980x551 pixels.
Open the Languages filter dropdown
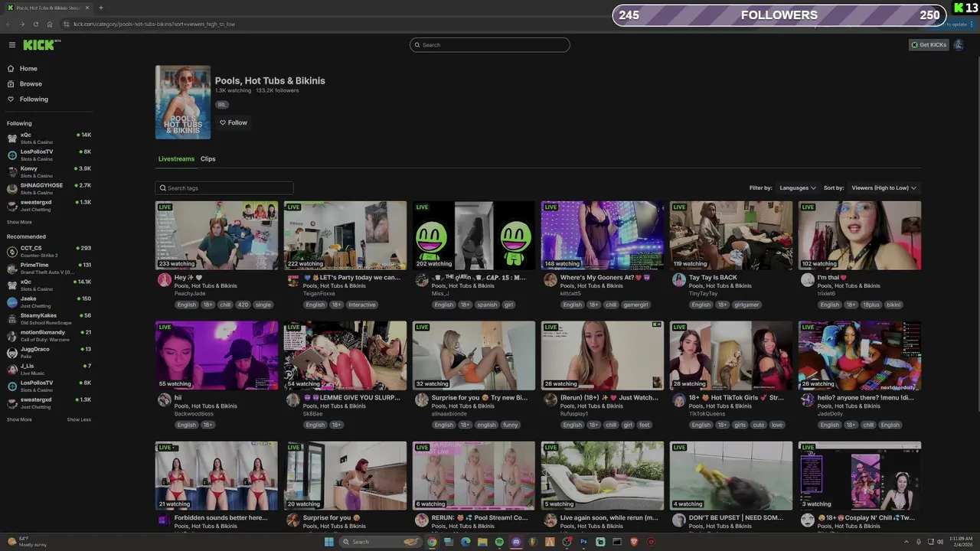798,188
